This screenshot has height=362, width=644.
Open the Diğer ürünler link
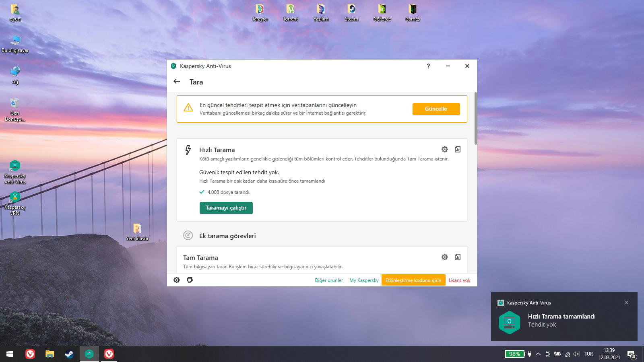pyautogui.click(x=329, y=280)
